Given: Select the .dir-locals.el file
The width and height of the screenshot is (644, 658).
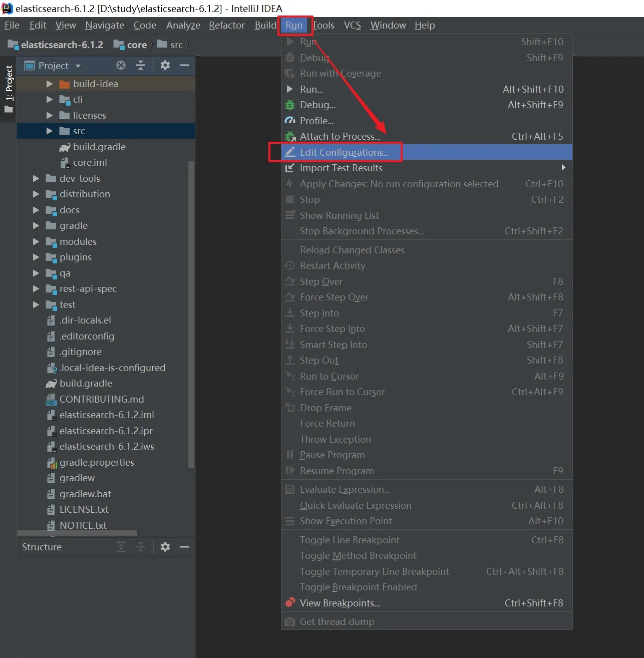Looking at the screenshot, I should (85, 320).
